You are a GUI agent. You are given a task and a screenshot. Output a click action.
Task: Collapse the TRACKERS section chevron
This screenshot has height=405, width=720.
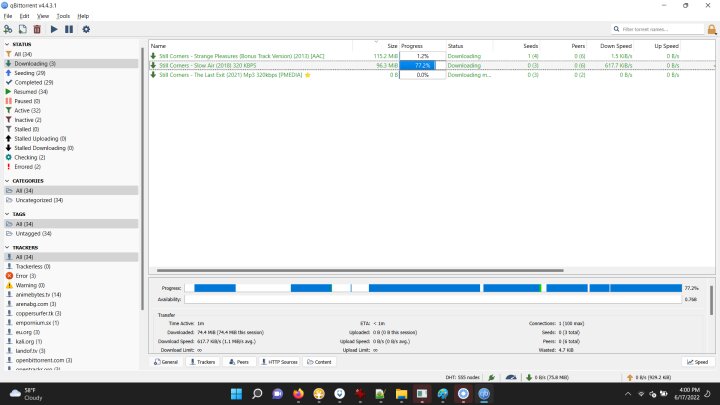[7, 248]
